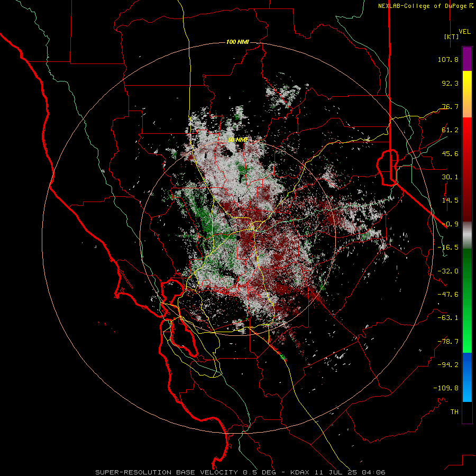Image resolution: width=476 pixels, height=476 pixels.
Task: Click the -109.8 velocity scale value
Action: (446, 388)
